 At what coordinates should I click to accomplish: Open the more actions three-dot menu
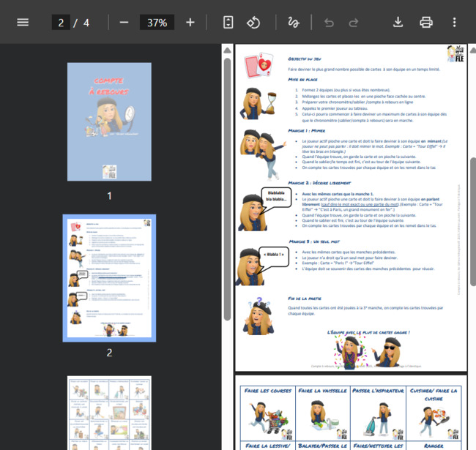click(454, 22)
